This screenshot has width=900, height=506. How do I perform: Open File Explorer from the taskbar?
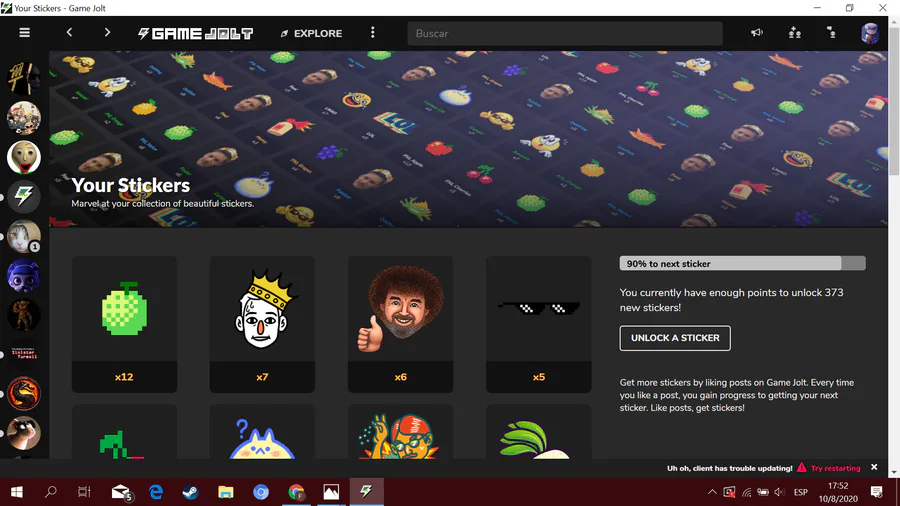tap(226, 492)
